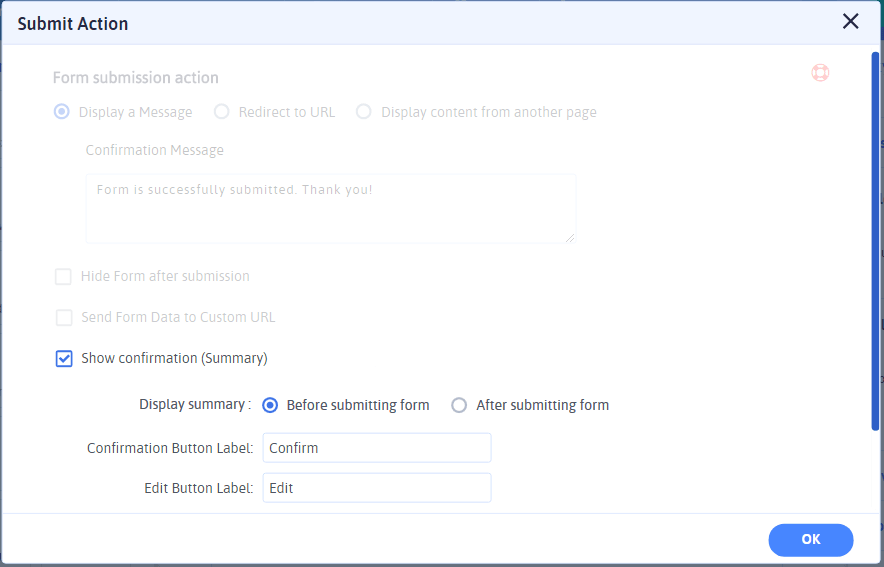Click the dialog's vertical scrollbar

point(876,240)
